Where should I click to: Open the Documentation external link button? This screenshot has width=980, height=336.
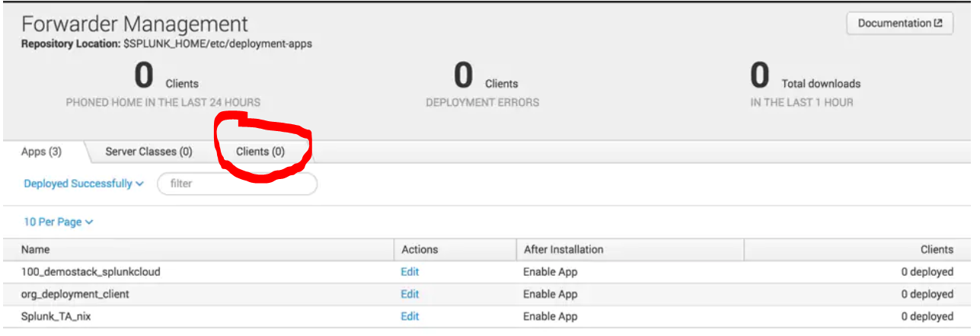899,24
